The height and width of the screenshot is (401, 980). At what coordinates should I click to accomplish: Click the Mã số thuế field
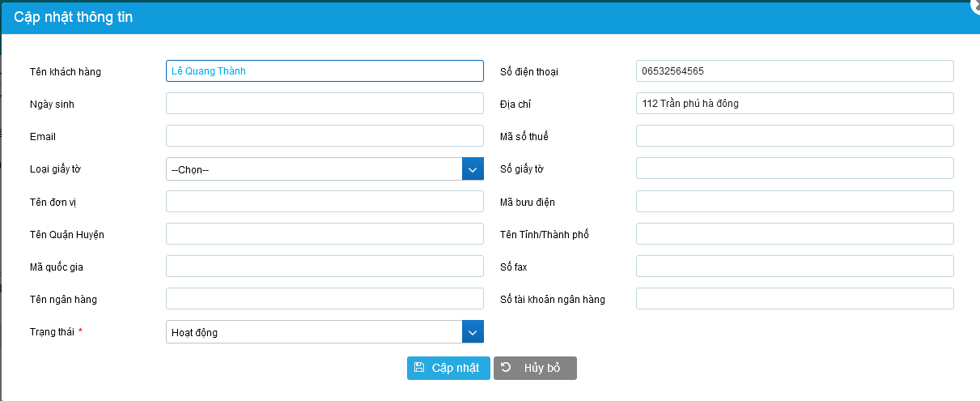coord(794,136)
